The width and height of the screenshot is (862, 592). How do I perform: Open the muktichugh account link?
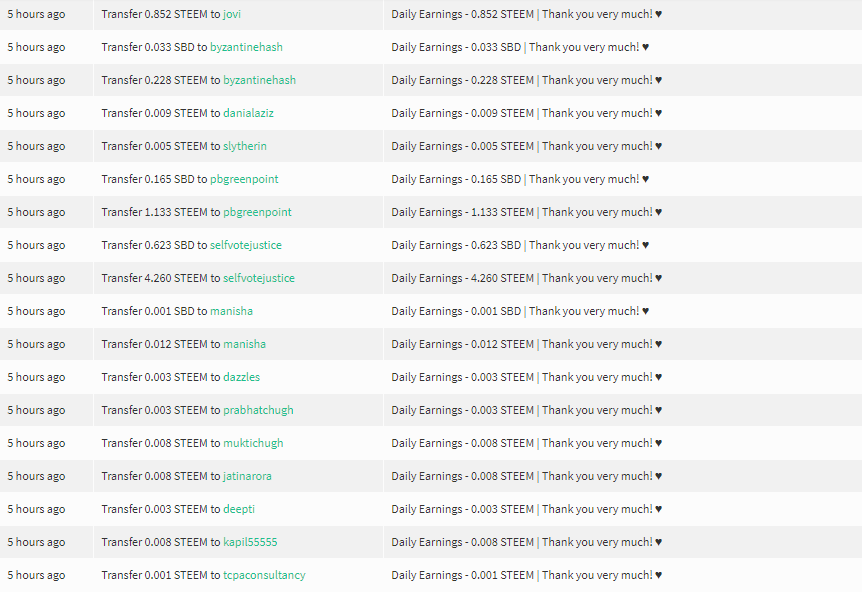point(253,443)
